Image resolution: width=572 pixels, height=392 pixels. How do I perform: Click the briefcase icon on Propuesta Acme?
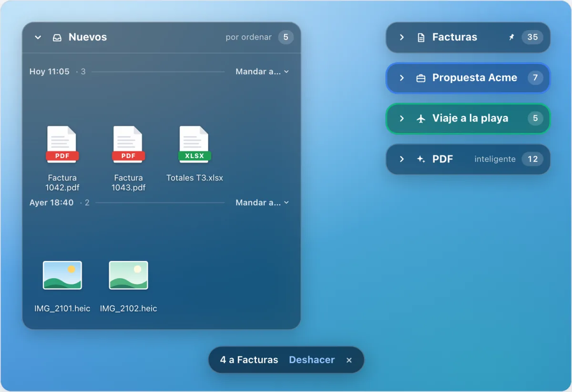[421, 78]
